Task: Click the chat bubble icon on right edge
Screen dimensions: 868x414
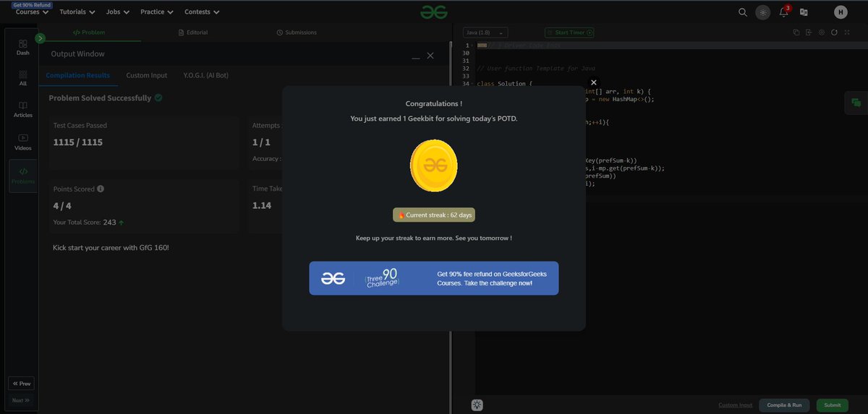Action: (x=856, y=103)
